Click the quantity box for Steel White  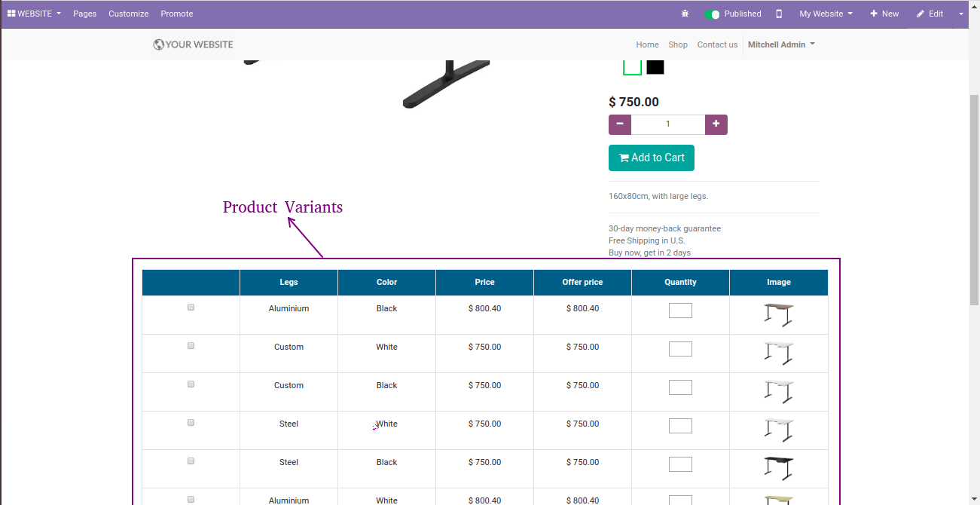coord(680,426)
